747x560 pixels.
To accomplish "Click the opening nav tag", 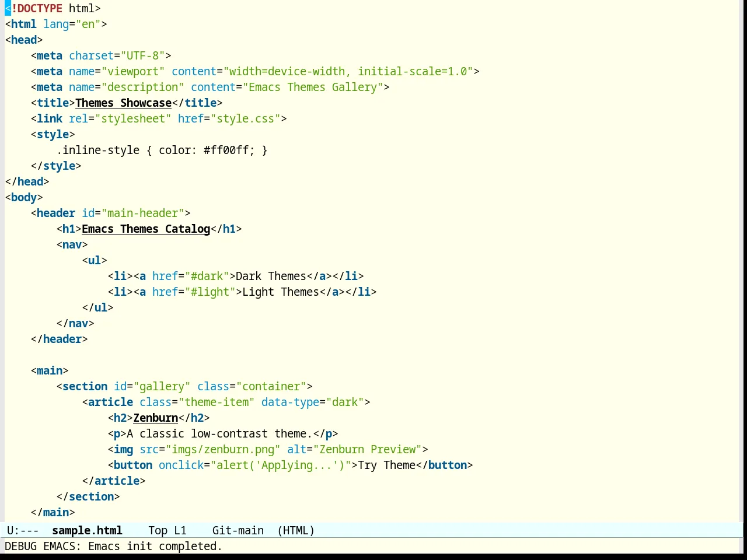I will 72,244.
